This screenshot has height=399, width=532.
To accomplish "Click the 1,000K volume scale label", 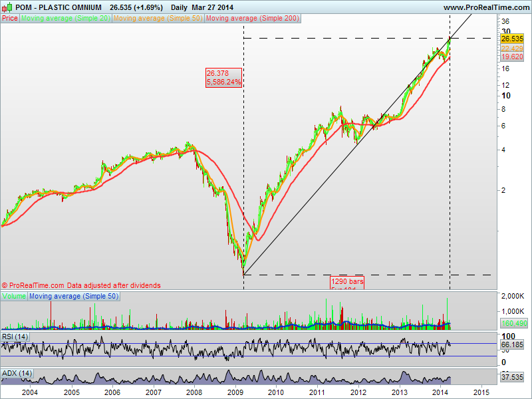I will click(513, 311).
